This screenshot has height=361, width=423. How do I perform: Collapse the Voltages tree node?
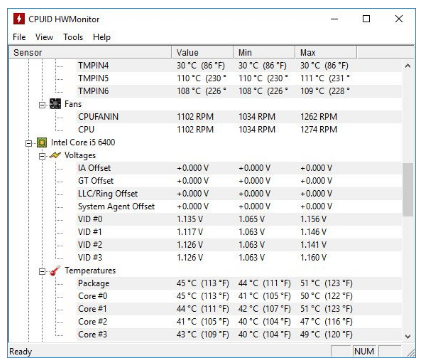click(x=42, y=156)
